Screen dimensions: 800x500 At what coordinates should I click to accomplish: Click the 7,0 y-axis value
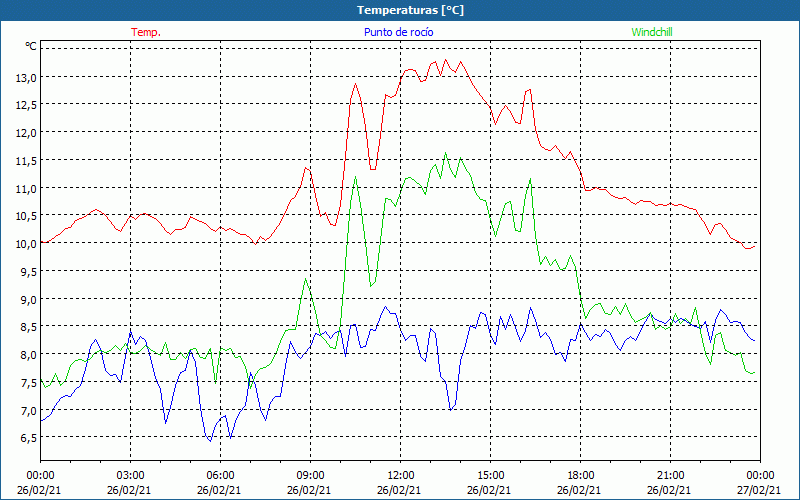click(x=29, y=411)
